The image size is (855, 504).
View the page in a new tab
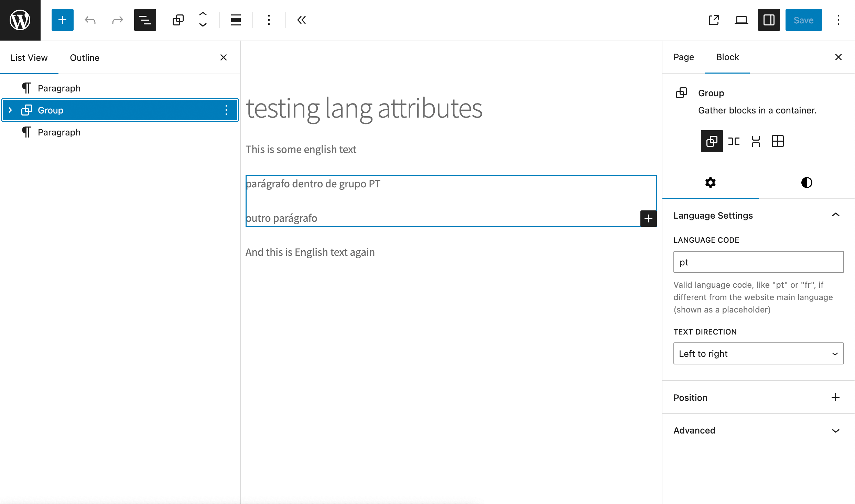(x=714, y=20)
